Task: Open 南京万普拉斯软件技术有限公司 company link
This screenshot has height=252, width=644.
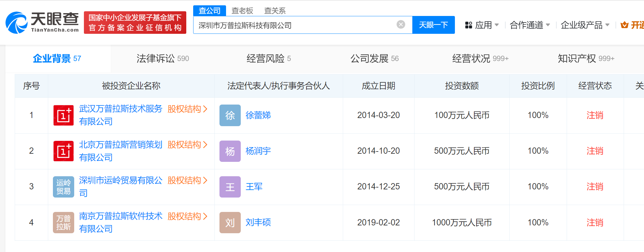Action: coord(121,222)
